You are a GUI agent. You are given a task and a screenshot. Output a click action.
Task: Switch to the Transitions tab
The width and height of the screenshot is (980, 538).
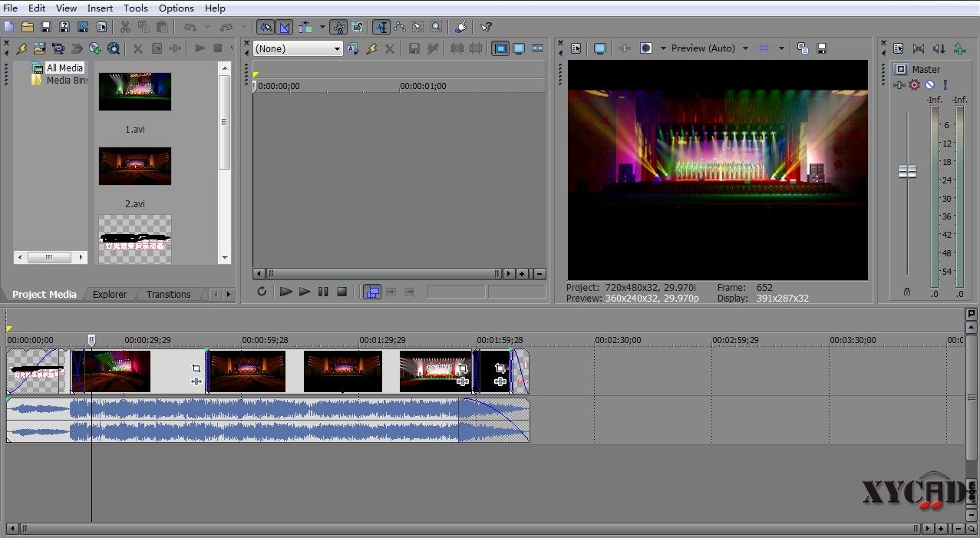click(168, 294)
